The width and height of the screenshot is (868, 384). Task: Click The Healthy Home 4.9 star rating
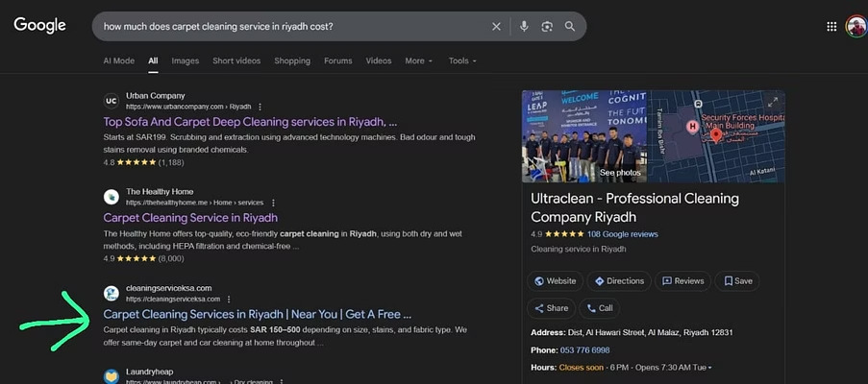pos(143,258)
